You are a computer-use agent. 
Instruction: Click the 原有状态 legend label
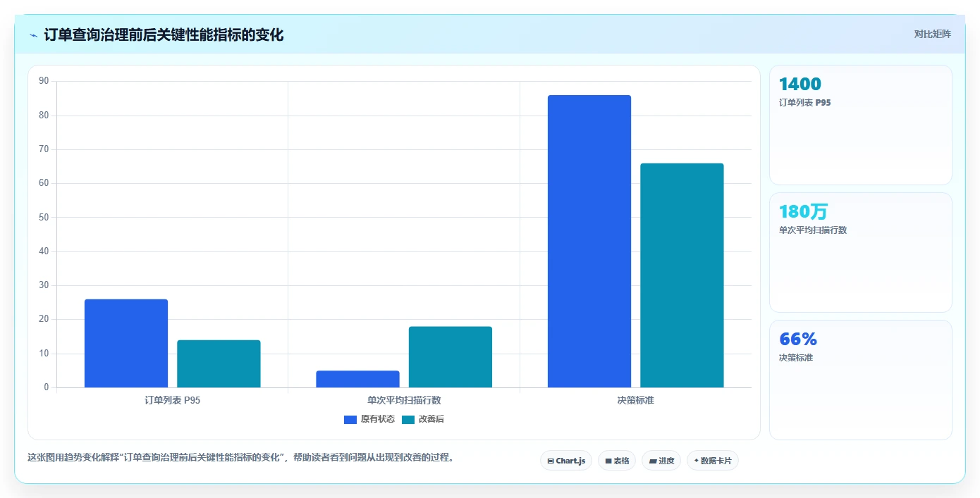click(x=378, y=419)
